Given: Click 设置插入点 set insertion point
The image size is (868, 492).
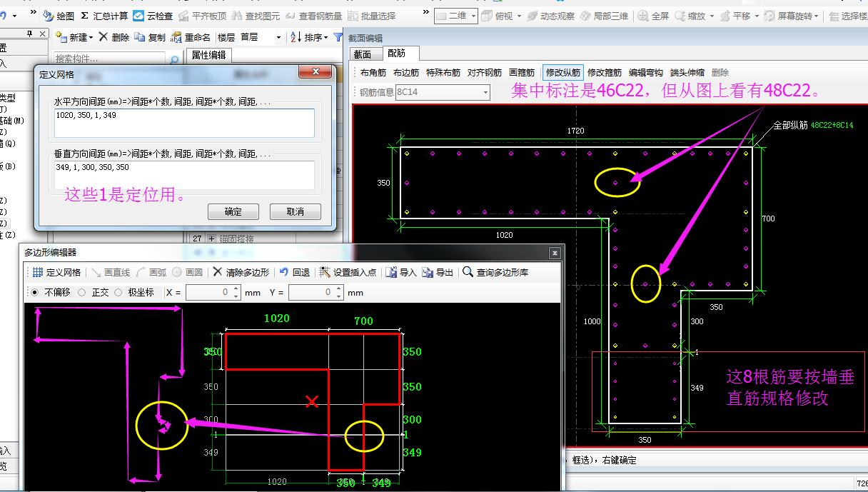Looking at the screenshot, I should [348, 272].
